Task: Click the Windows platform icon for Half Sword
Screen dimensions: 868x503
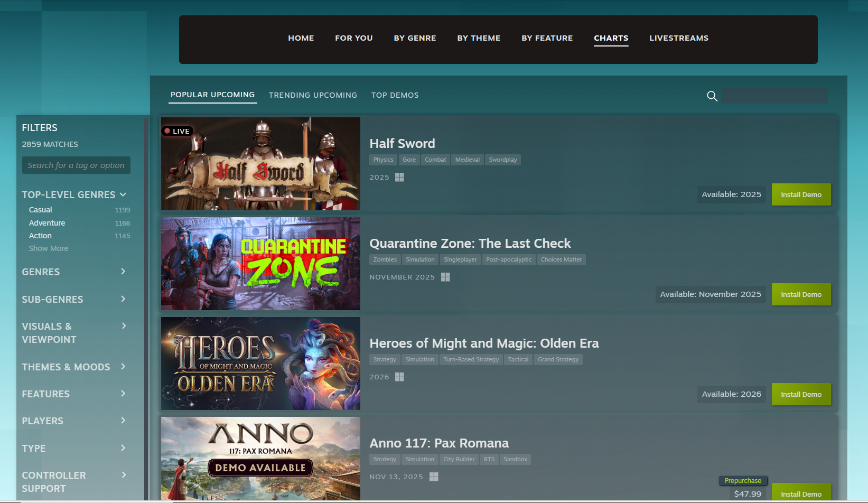Action: pyautogui.click(x=399, y=177)
